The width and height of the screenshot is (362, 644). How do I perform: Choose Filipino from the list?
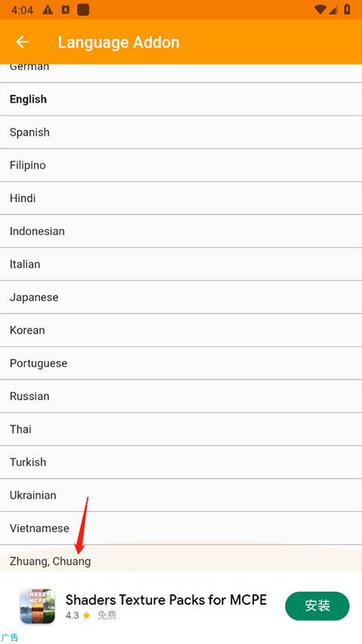(x=181, y=165)
